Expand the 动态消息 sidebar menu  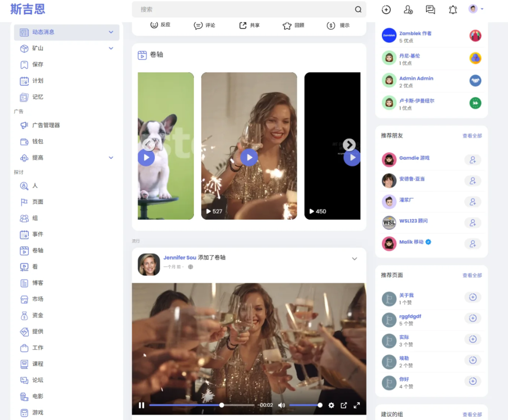[x=111, y=32]
